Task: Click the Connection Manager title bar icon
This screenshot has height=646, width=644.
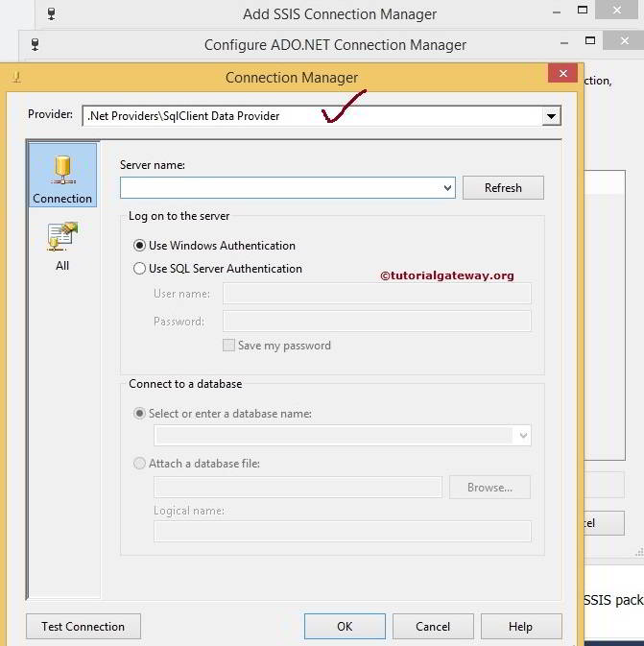Action: (x=16, y=77)
